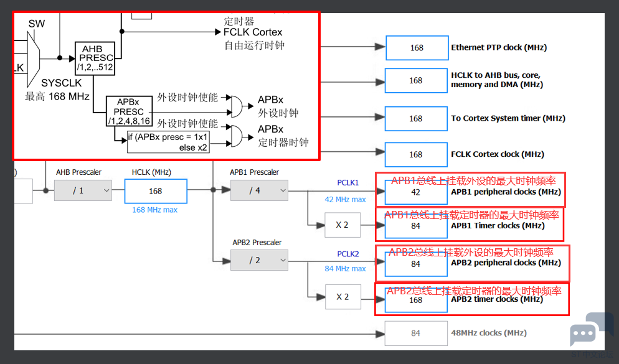This screenshot has height=364, width=619.
Task: Click the HCLK (MHz) label
Action: pyautogui.click(x=151, y=172)
